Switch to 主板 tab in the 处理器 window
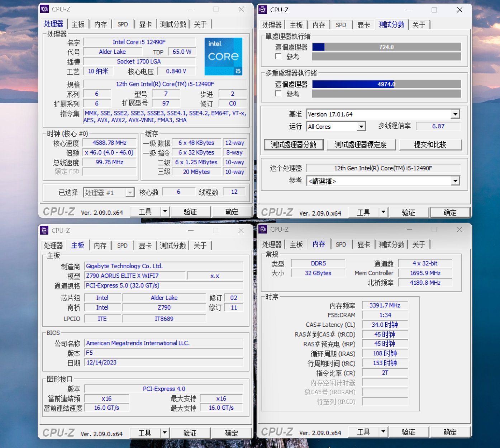The width and height of the screenshot is (500, 448). pos(78,24)
